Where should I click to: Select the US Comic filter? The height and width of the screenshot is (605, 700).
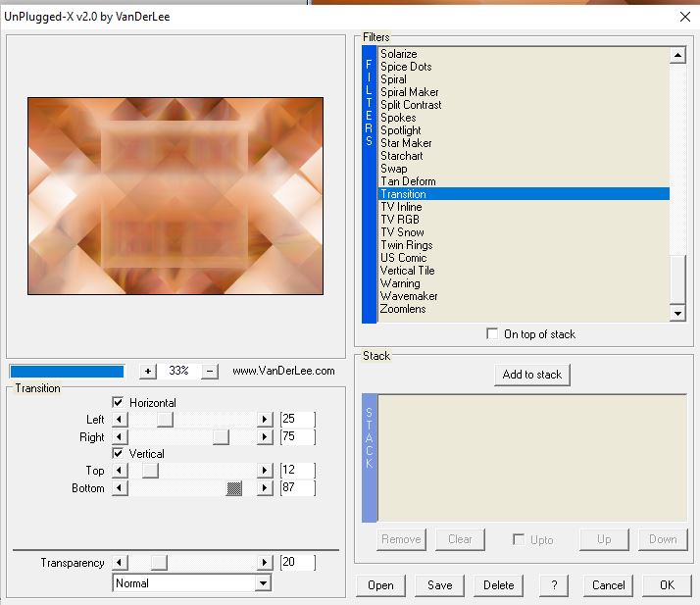click(524, 258)
